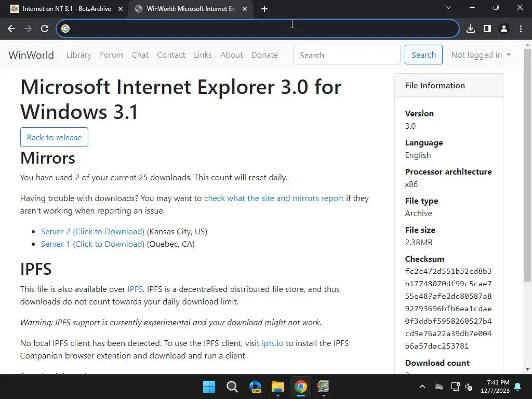Visit the ipfs.io link

272,343
